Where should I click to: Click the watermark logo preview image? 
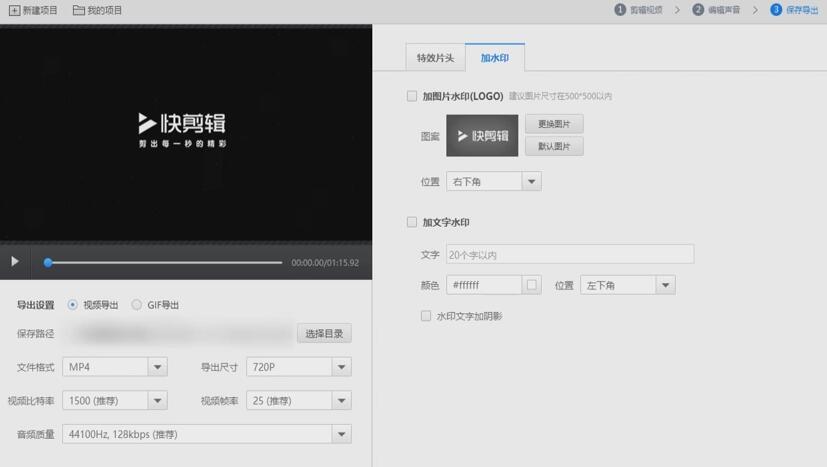pyautogui.click(x=482, y=136)
